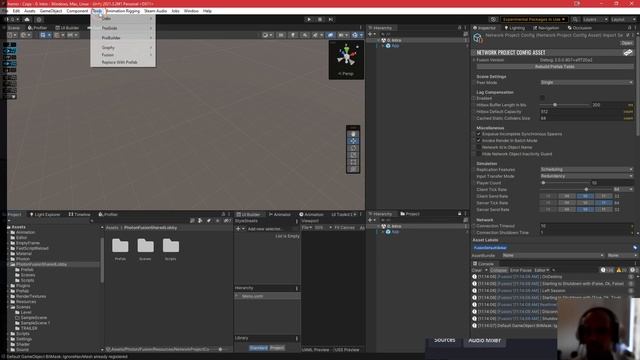Select the Rotate tool in scene overlay

pos(353,148)
